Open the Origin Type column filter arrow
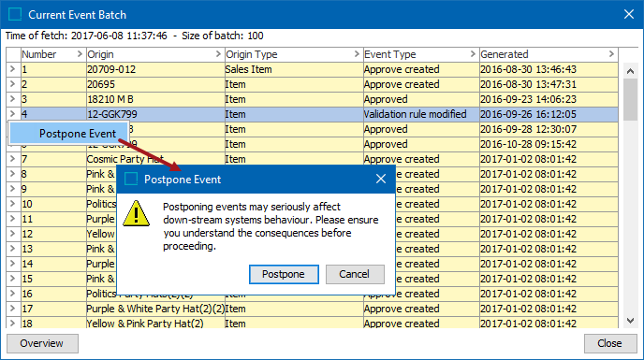Image resolution: width=644 pixels, height=360 pixels. coord(357,54)
